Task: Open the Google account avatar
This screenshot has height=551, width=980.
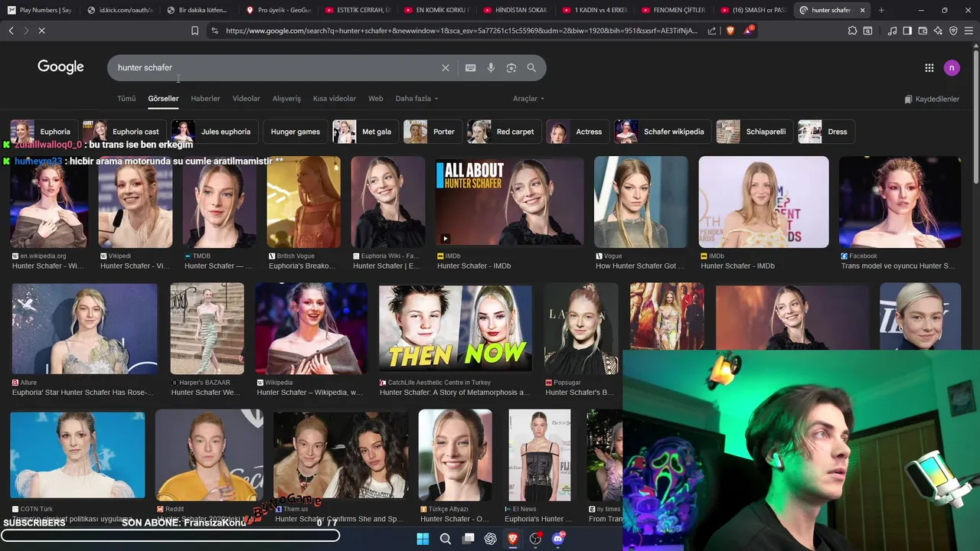Action: [x=952, y=68]
